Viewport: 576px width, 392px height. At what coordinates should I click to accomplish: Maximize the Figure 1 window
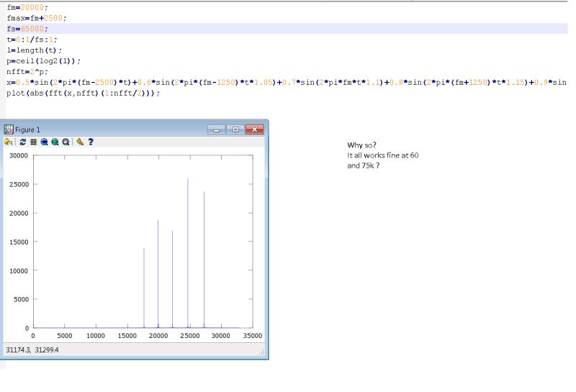235,129
